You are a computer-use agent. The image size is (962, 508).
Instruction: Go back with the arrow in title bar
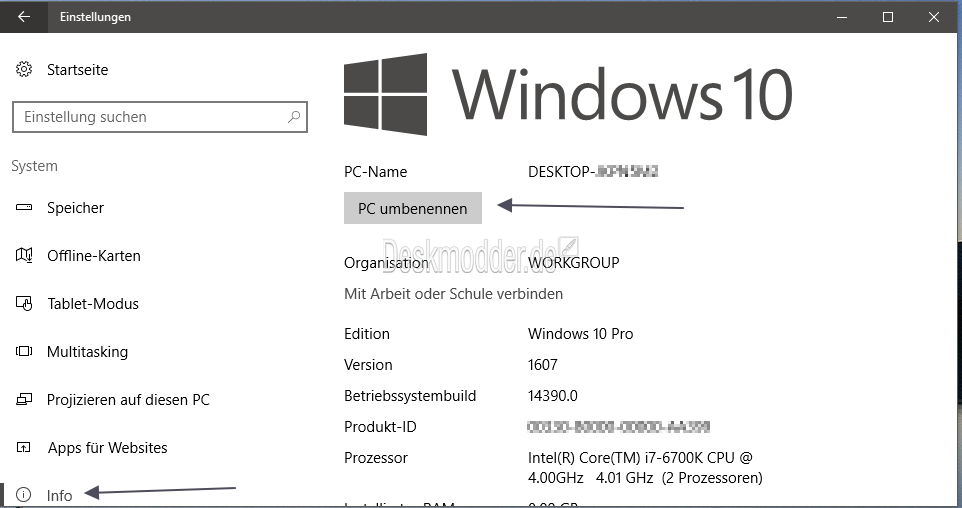pos(24,17)
